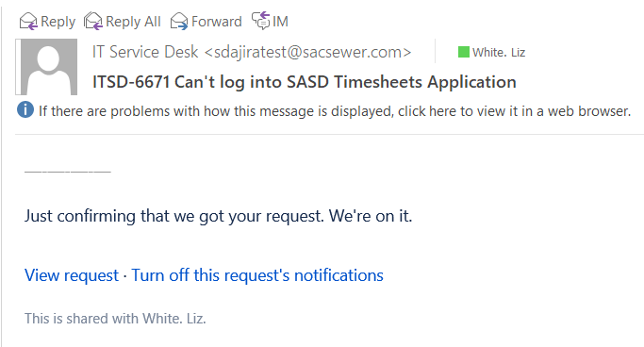Click the Reply envelope icon

pyautogui.click(x=28, y=22)
